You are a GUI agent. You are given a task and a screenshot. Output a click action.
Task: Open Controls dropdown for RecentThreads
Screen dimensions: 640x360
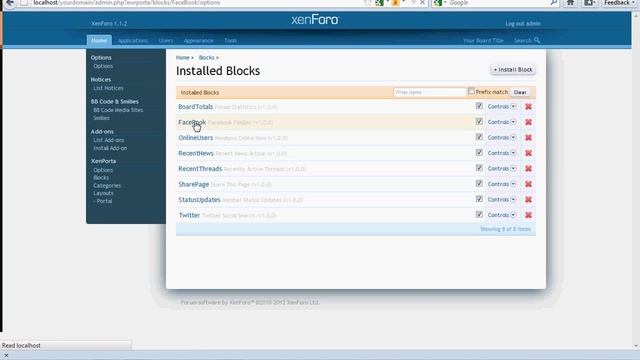click(x=502, y=169)
